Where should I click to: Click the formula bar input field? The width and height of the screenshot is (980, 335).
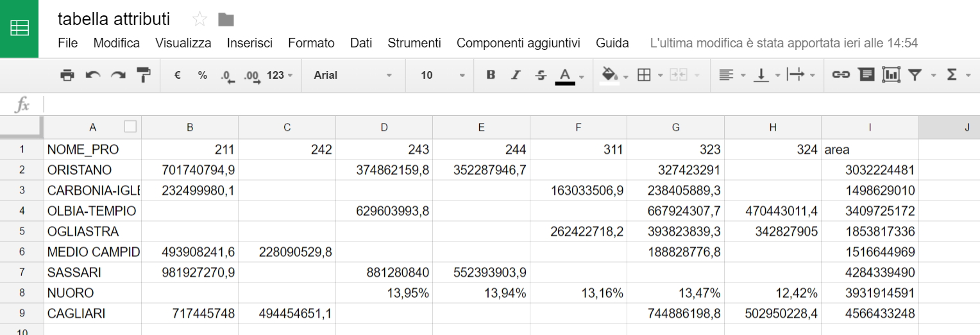coord(507,104)
